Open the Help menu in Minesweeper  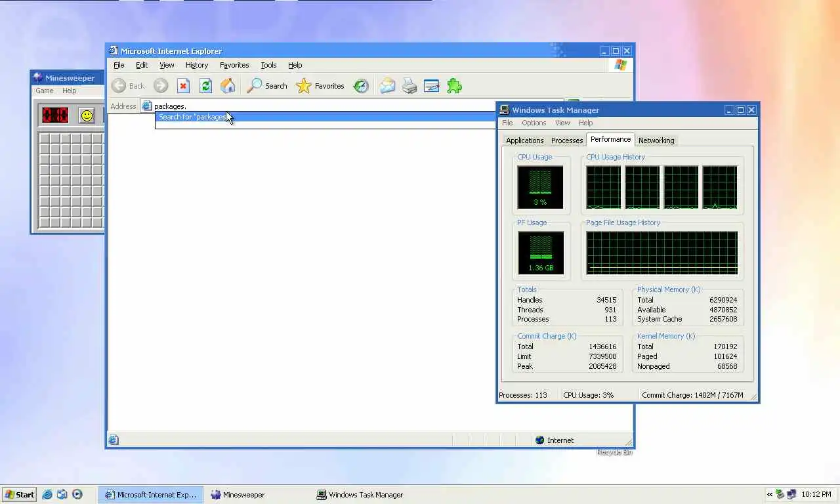click(x=69, y=91)
